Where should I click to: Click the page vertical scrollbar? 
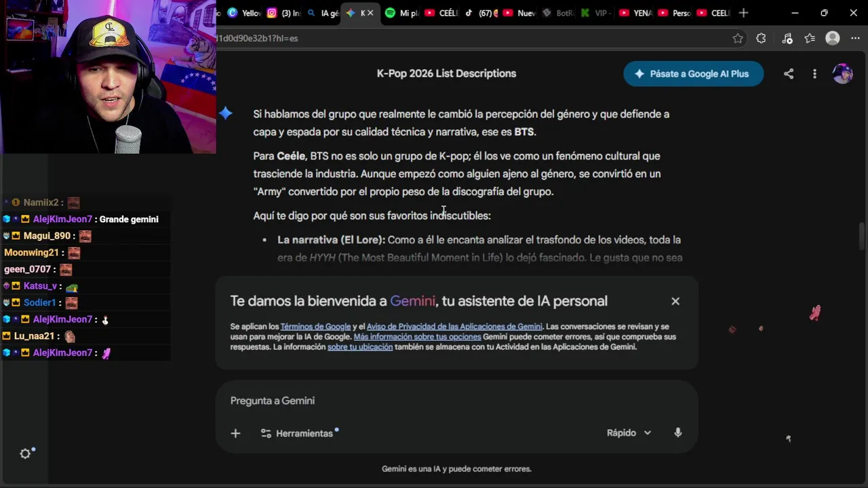(x=863, y=236)
